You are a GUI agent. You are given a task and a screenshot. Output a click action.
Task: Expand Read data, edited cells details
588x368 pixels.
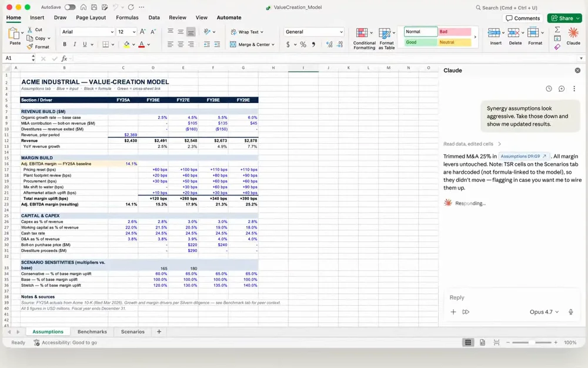[x=472, y=144]
